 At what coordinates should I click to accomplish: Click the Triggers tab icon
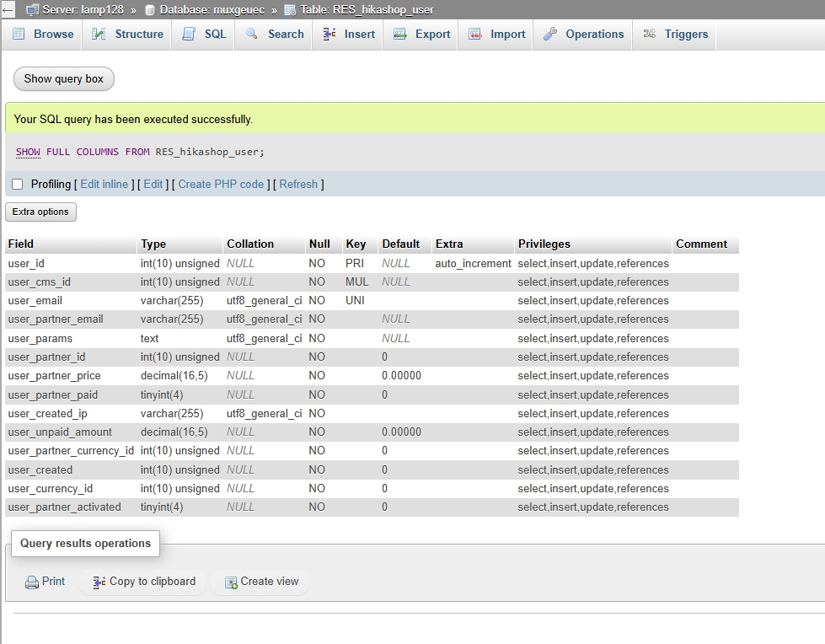[x=649, y=35]
